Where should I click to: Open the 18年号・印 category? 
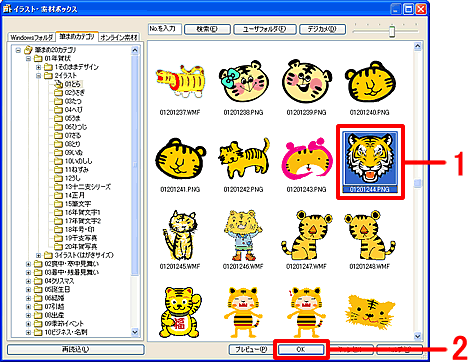point(80,230)
